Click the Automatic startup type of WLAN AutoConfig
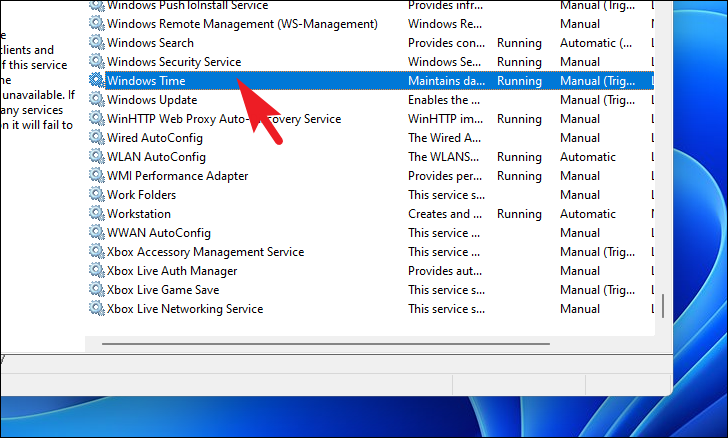 pyautogui.click(x=588, y=157)
